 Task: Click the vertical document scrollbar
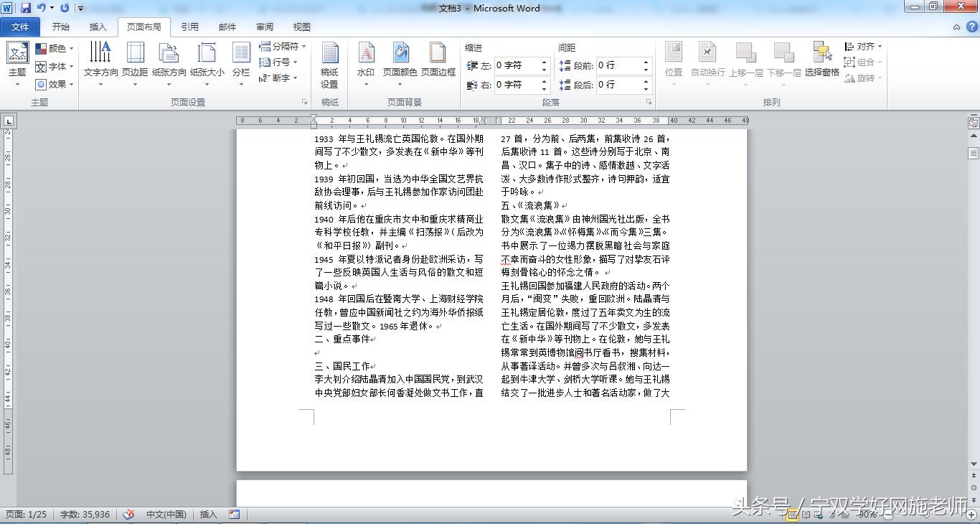click(974, 287)
